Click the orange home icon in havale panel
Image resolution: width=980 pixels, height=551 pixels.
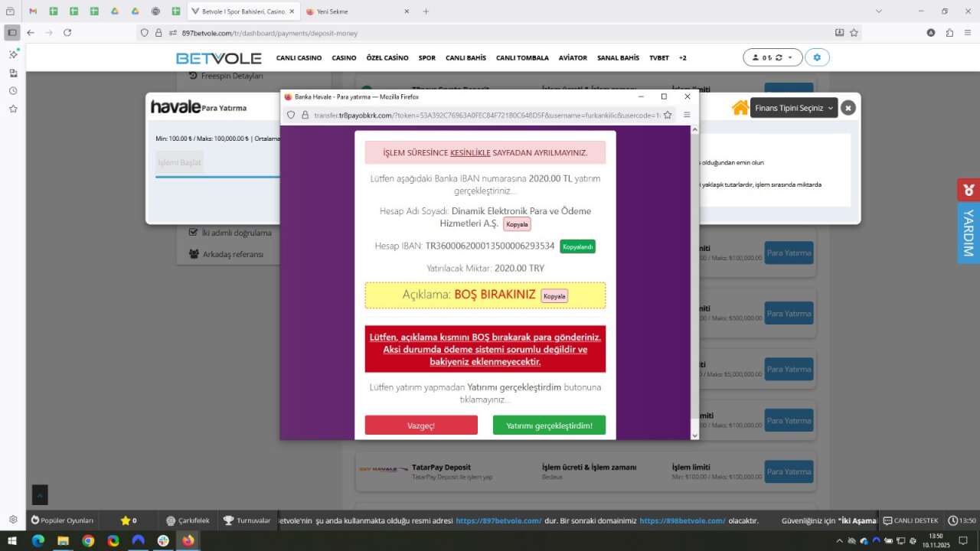click(740, 108)
